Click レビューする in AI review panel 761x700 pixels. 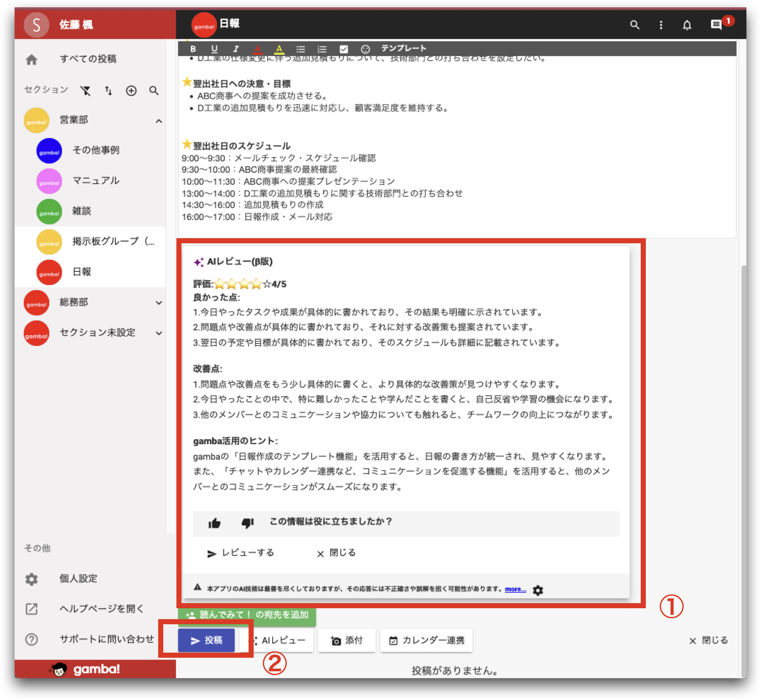point(240,552)
